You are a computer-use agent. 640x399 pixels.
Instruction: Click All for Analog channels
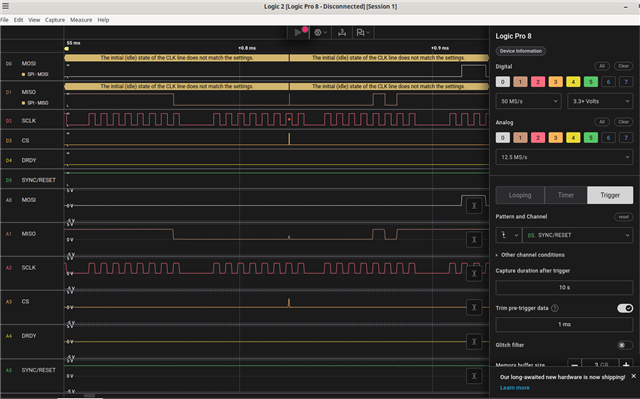(602, 122)
